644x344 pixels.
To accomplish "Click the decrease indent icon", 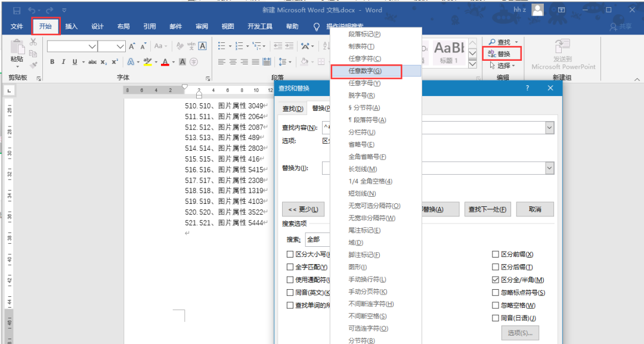I will click(278, 46).
